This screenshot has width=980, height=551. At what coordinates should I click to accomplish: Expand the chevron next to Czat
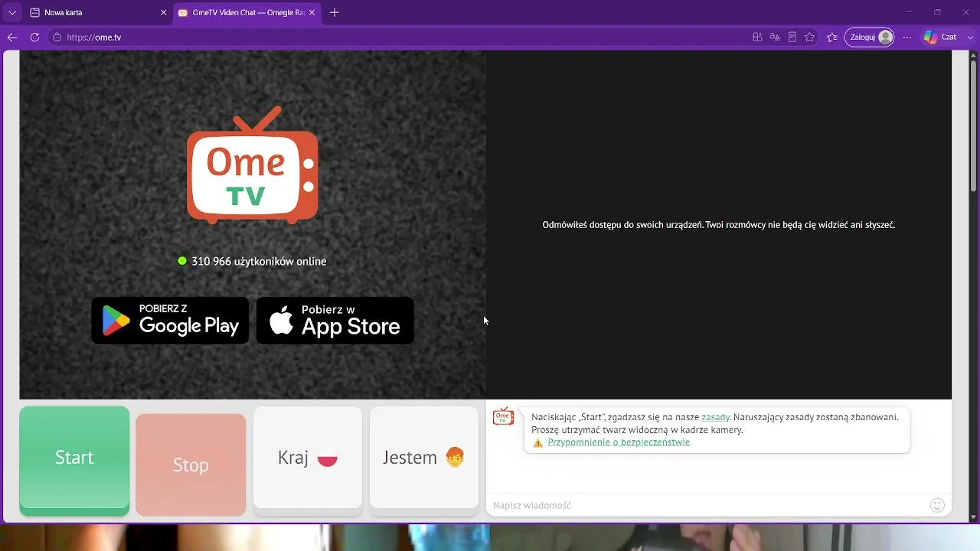(x=970, y=37)
